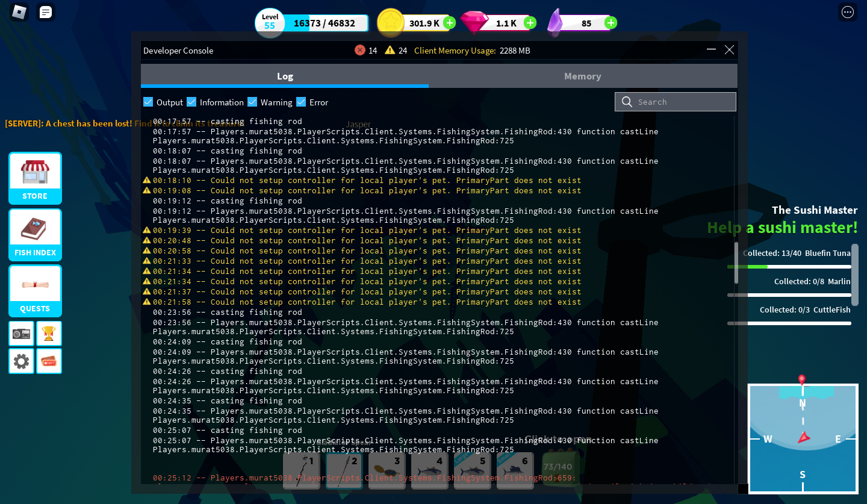Click the 00:21:58 warning log line
The image size is (867, 504).
pyautogui.click(x=367, y=302)
